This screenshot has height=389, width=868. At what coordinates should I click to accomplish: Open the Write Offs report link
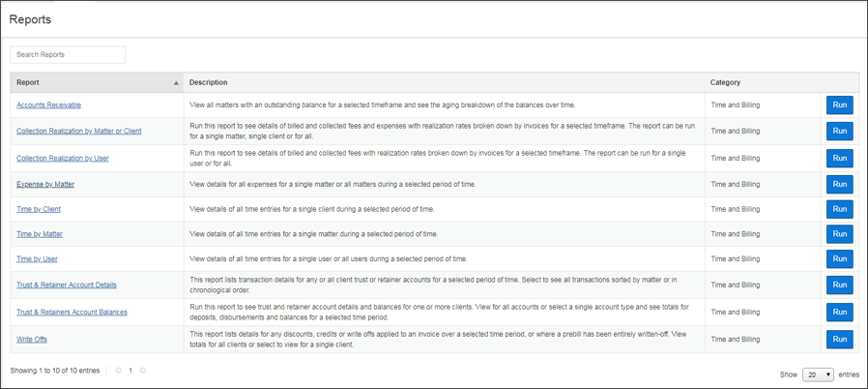click(32, 340)
